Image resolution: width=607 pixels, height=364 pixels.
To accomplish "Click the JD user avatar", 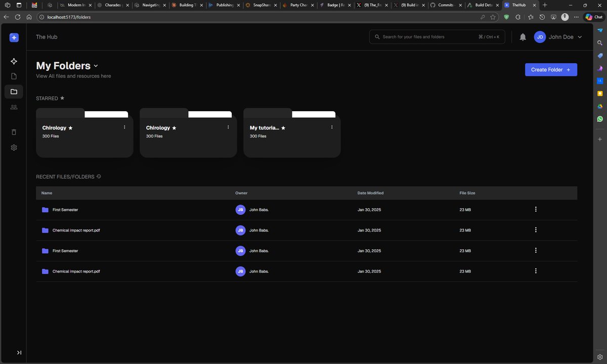I will pyautogui.click(x=540, y=37).
